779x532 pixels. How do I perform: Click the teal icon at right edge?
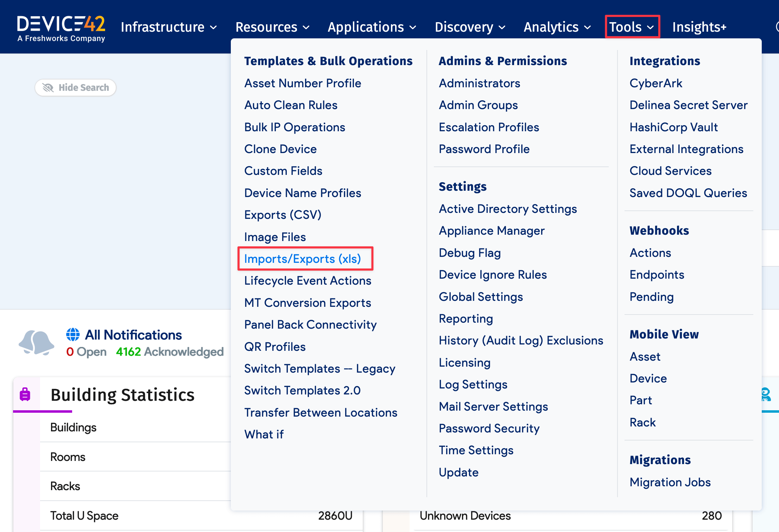(766, 394)
